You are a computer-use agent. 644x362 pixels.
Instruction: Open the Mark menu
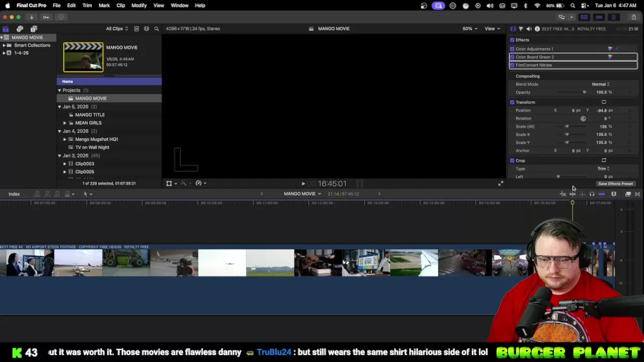click(x=104, y=6)
